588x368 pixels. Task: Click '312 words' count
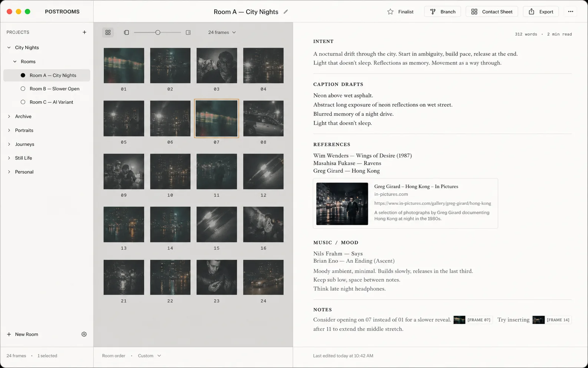[x=526, y=34]
